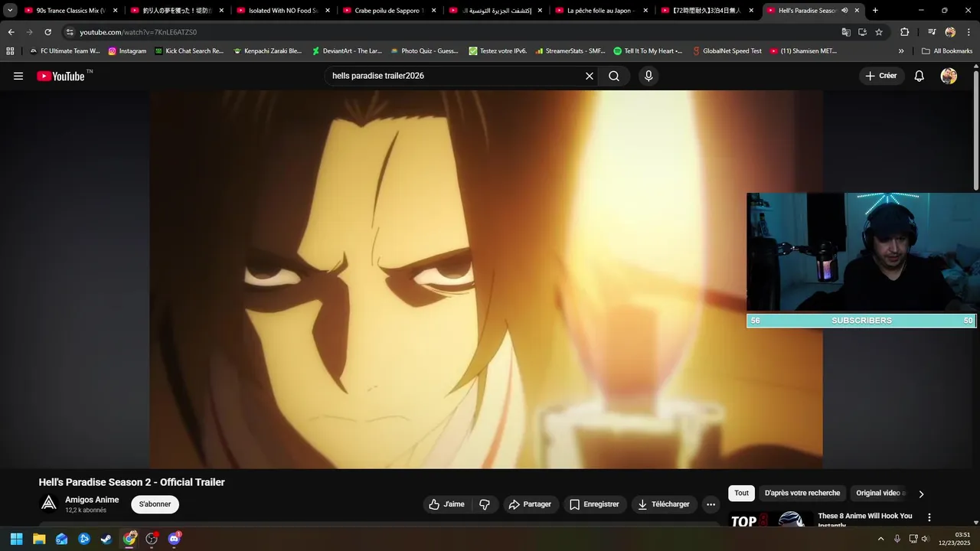
Task: Open the volume icon in system tray
Action: [x=925, y=539]
